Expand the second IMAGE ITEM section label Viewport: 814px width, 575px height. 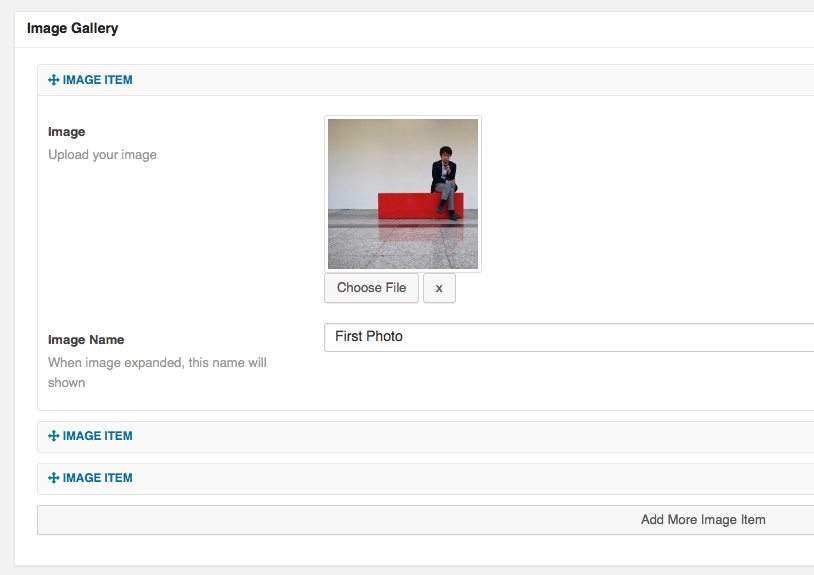(97, 436)
